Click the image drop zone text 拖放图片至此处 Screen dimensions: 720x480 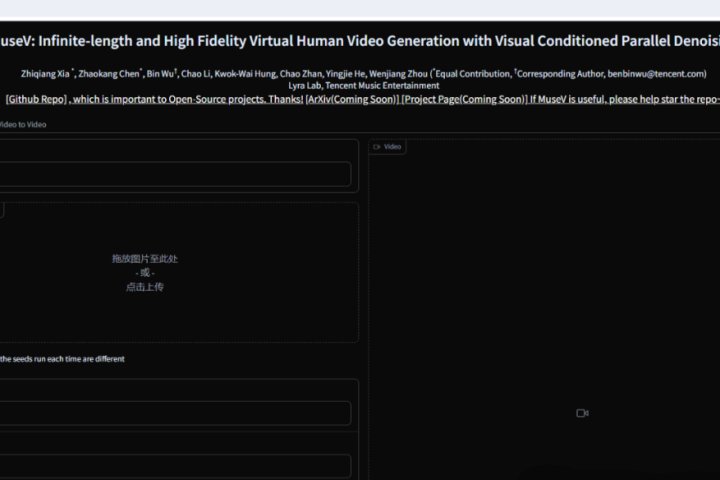[x=144, y=259]
